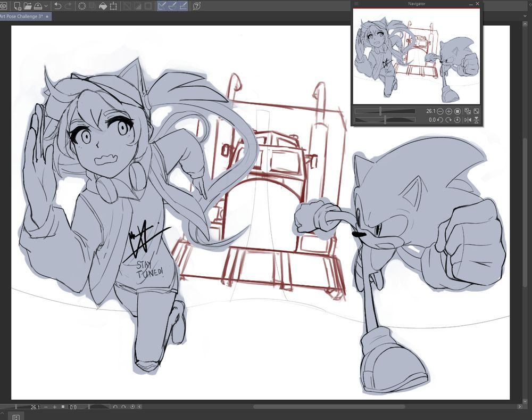Click the Invert Selected Area icon
532x420 pixels.
(137, 6)
